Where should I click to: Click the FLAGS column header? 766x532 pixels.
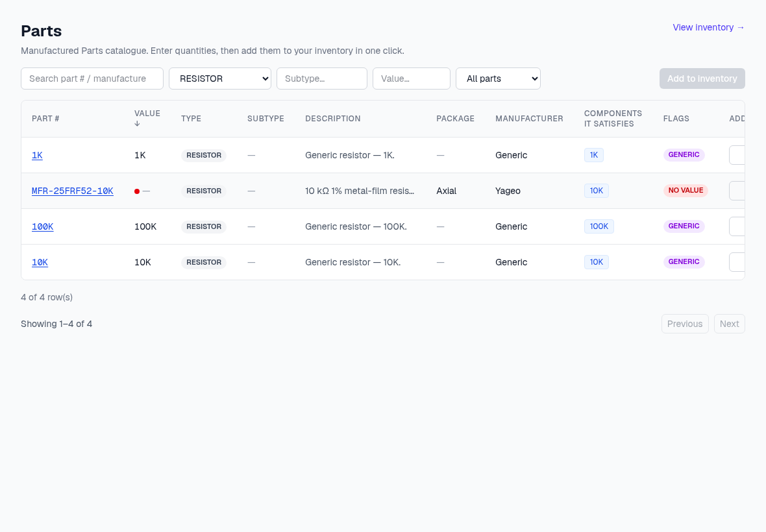(676, 119)
